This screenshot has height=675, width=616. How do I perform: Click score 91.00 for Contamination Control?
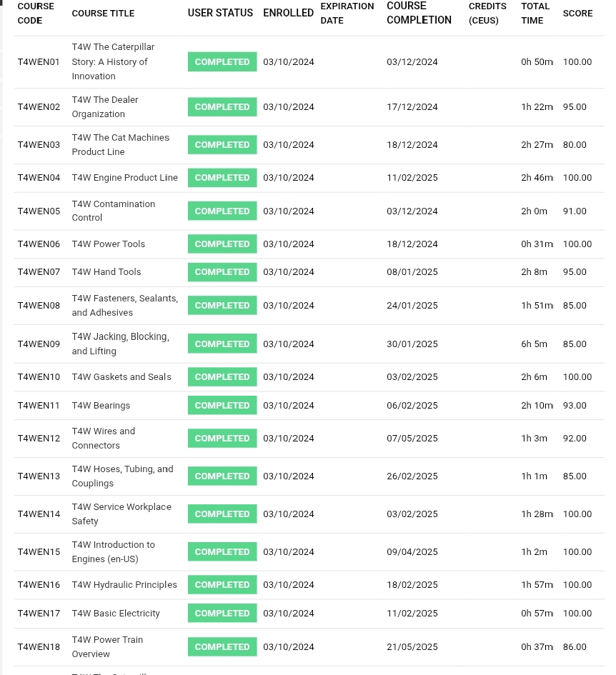[x=575, y=211]
